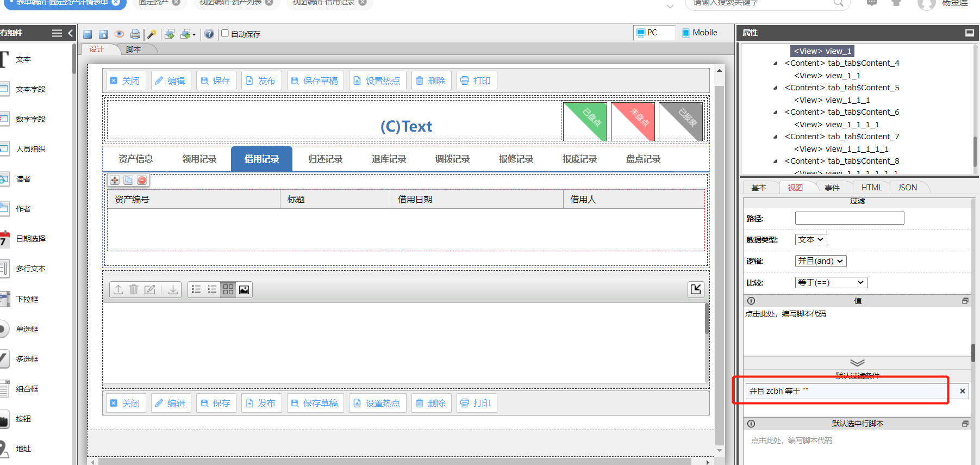The height and width of the screenshot is (465, 980).
Task: Select the view_1_1_1 tree item
Action: [x=832, y=100]
